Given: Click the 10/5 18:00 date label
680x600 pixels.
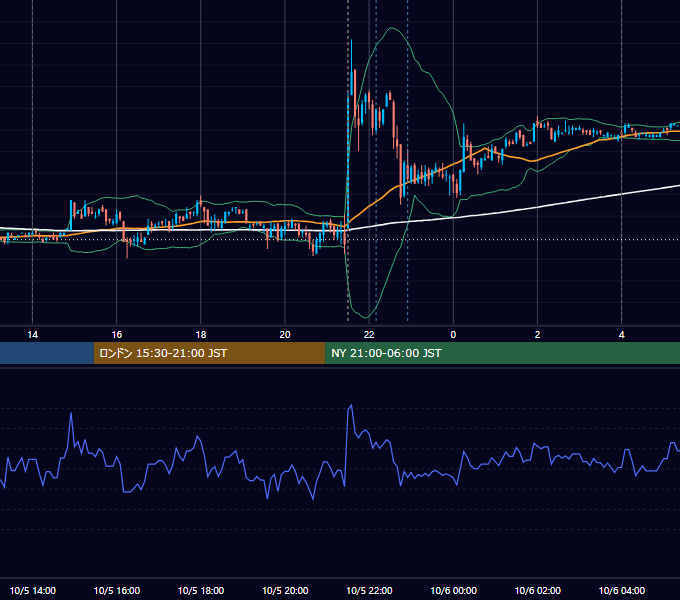Looking at the screenshot, I should click(201, 590).
